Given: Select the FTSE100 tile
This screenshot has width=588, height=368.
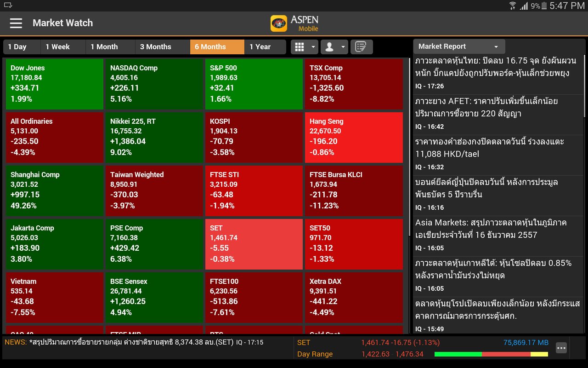Looking at the screenshot, I should click(254, 297).
